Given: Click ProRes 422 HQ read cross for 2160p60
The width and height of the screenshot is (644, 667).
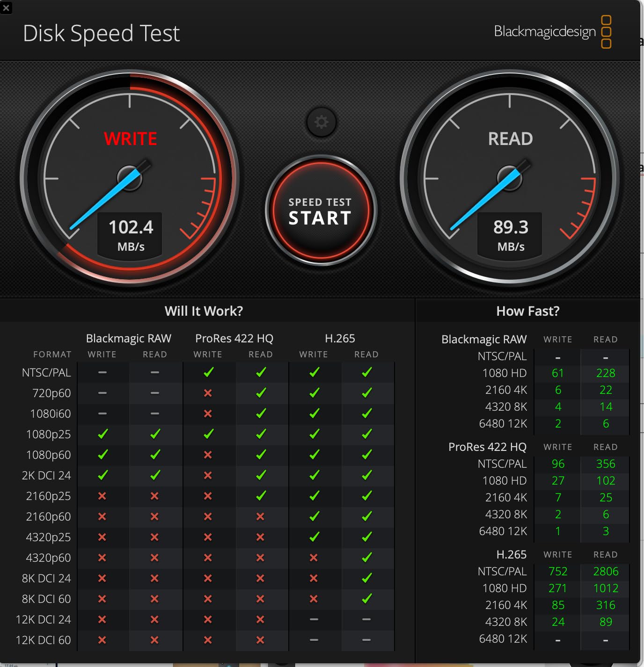Looking at the screenshot, I should (260, 516).
